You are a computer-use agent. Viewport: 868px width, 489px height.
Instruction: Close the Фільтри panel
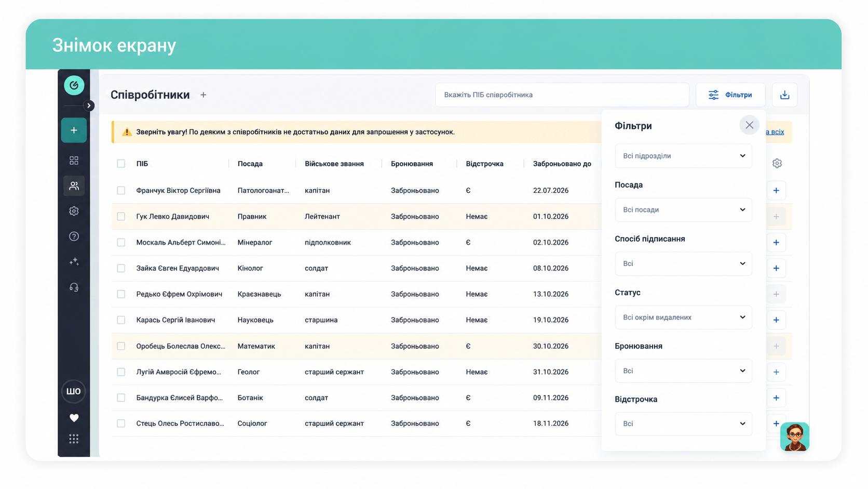(x=749, y=125)
